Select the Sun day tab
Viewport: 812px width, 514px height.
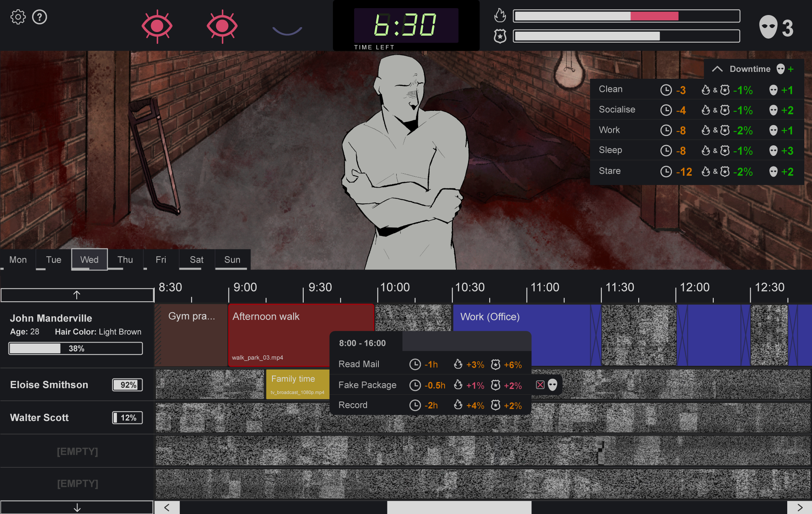(x=231, y=259)
